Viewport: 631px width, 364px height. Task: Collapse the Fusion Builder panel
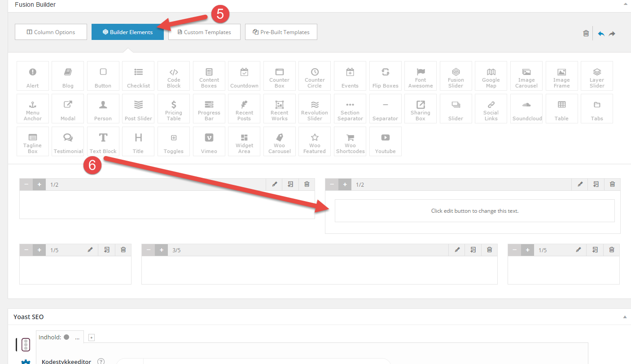625,4
